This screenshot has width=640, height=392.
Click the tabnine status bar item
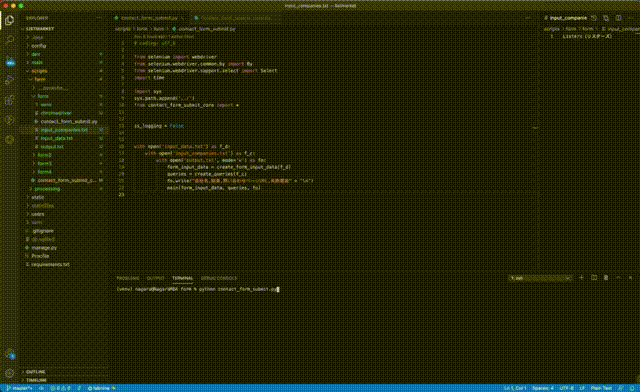[x=102, y=388]
